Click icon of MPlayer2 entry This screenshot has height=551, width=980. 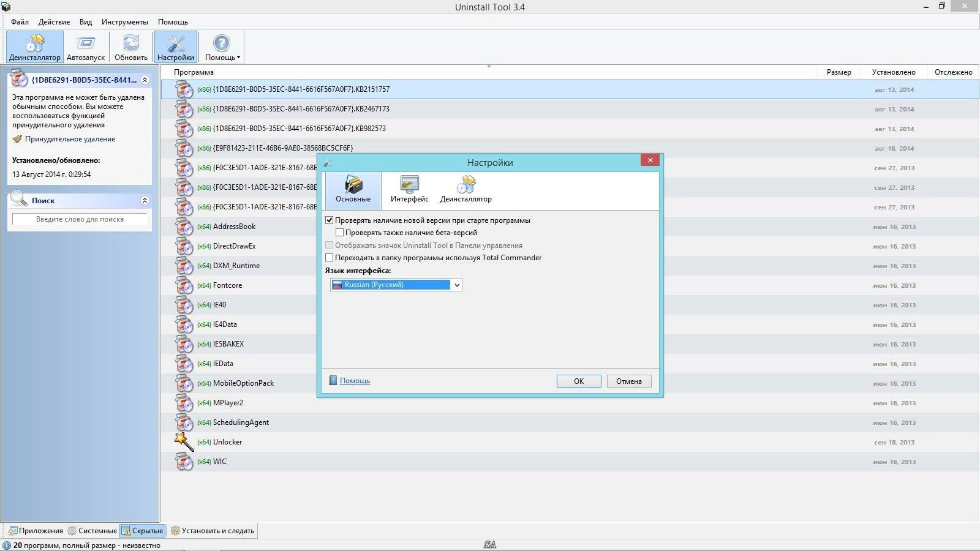184,403
